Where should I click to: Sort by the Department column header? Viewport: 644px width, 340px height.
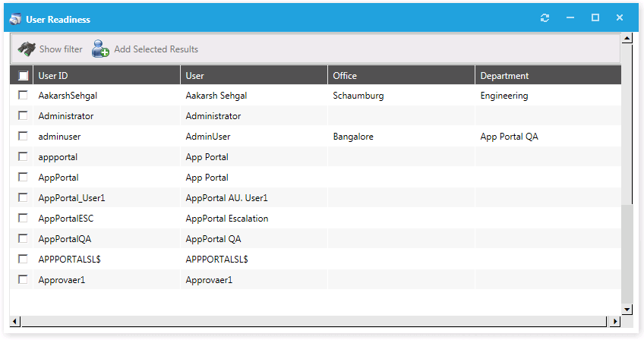[x=547, y=75]
